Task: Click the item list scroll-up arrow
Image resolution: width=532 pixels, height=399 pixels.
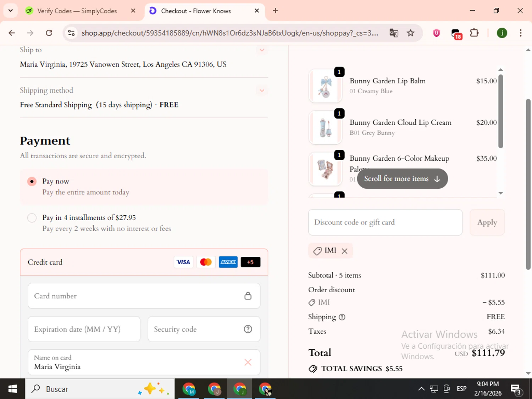Action: [x=501, y=70]
